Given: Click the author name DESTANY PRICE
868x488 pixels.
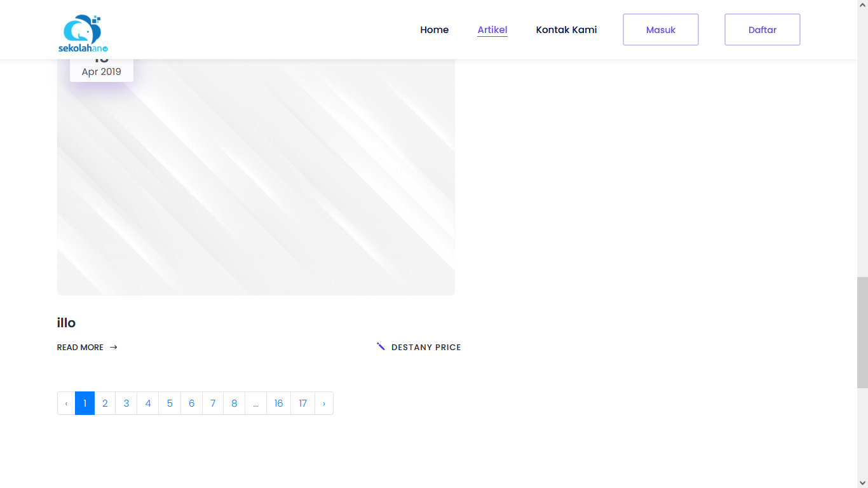Looking at the screenshot, I should (426, 348).
